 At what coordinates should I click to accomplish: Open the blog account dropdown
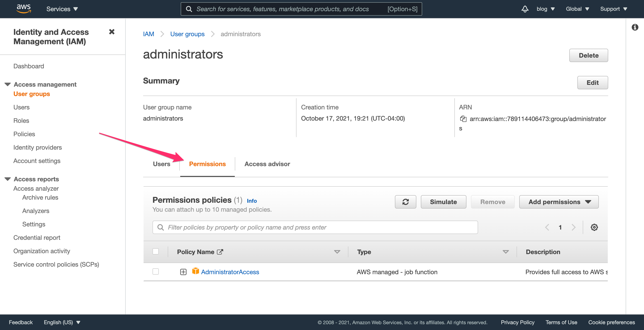point(546,9)
